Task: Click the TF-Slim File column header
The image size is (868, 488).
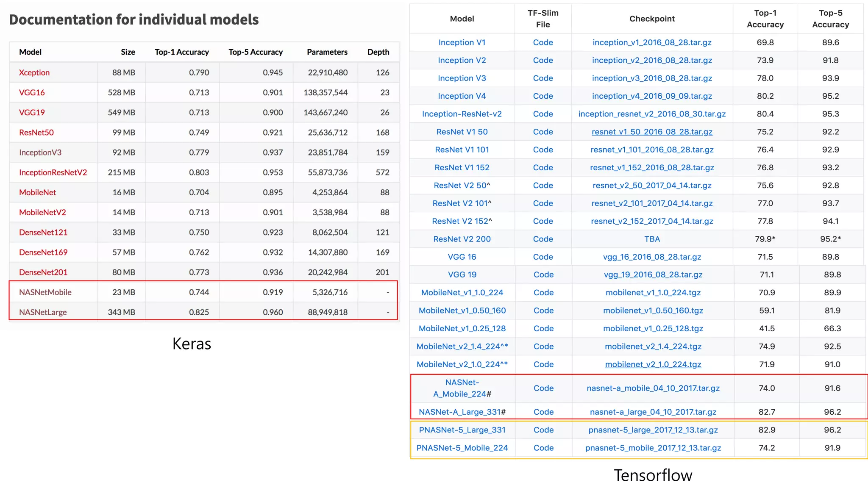Action: tap(543, 19)
